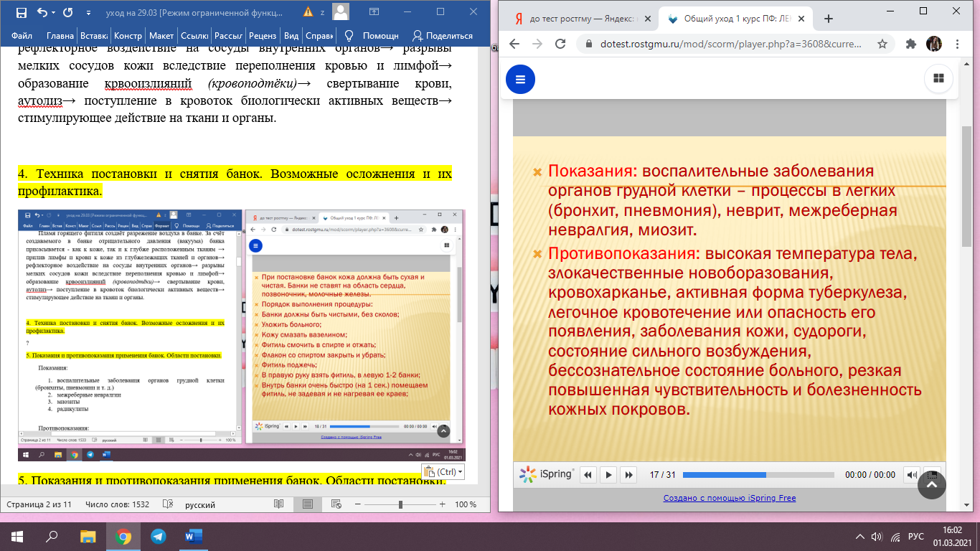Image resolution: width=980 pixels, height=551 pixels.
Task: Click the Undo arrow in Word
Action: 42,13
